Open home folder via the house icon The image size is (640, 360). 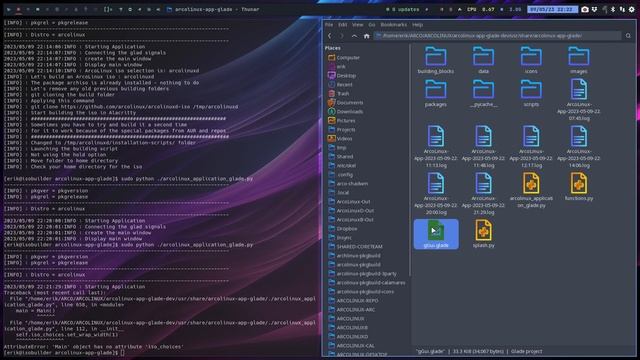point(367,36)
